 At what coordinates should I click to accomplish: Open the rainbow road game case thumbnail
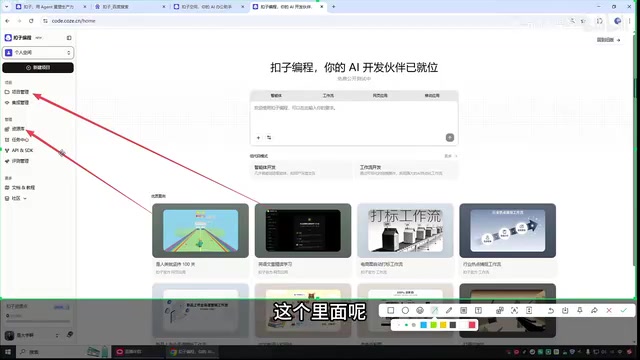coord(200,231)
